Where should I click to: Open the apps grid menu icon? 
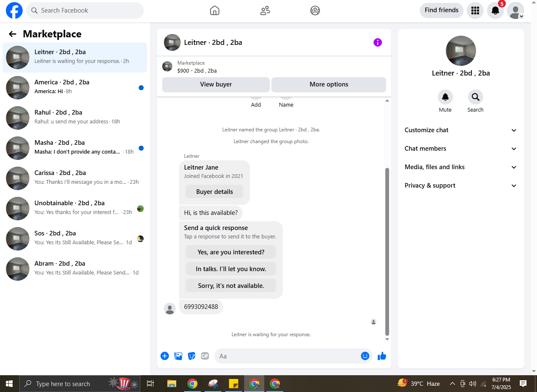(x=475, y=10)
